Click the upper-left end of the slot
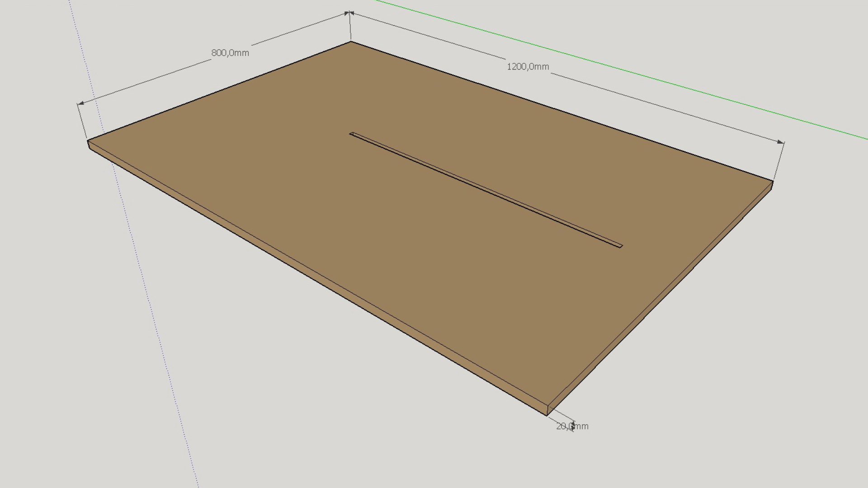The width and height of the screenshot is (868, 488). pyautogui.click(x=352, y=133)
